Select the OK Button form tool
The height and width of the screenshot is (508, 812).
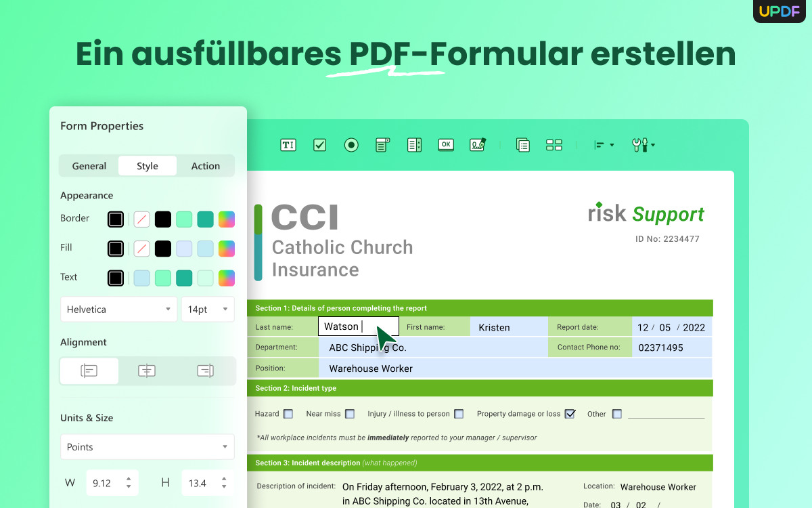(445, 144)
